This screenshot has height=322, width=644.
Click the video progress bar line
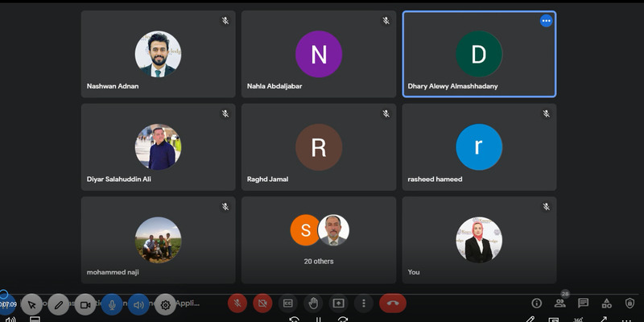[x=322, y=294]
